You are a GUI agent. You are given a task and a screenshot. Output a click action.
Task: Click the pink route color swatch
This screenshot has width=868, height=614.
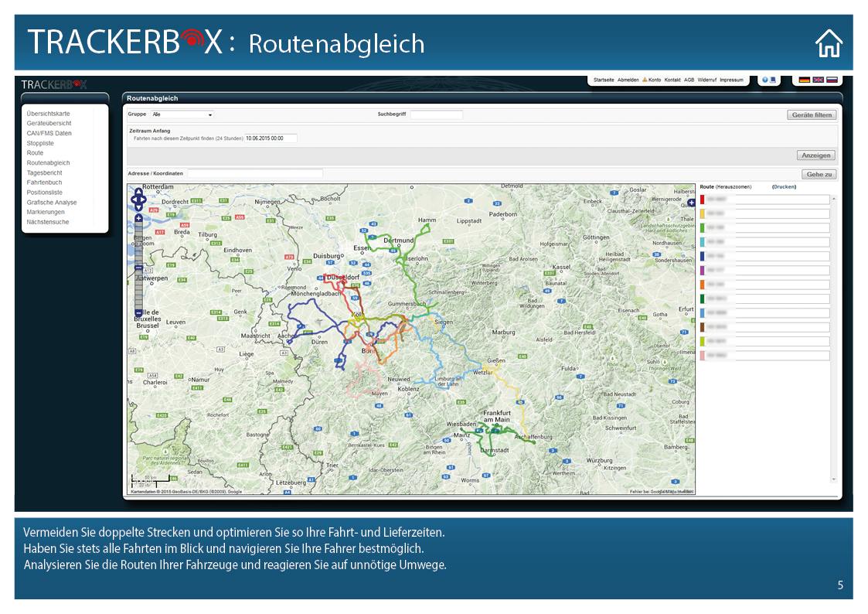pyautogui.click(x=703, y=356)
